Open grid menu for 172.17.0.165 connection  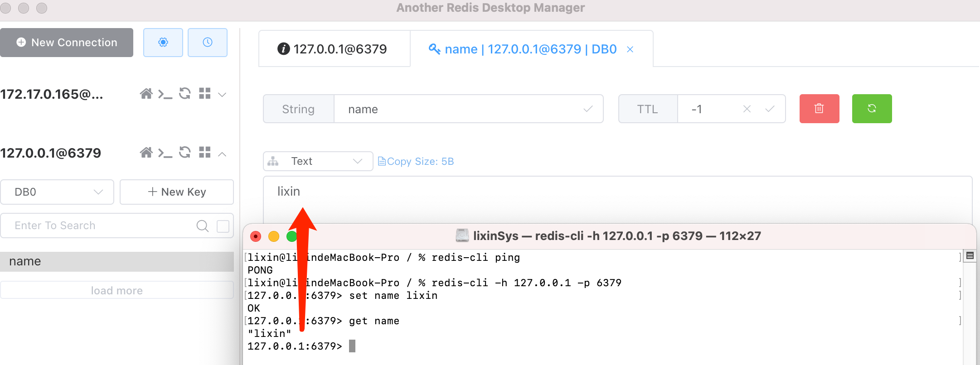205,93
